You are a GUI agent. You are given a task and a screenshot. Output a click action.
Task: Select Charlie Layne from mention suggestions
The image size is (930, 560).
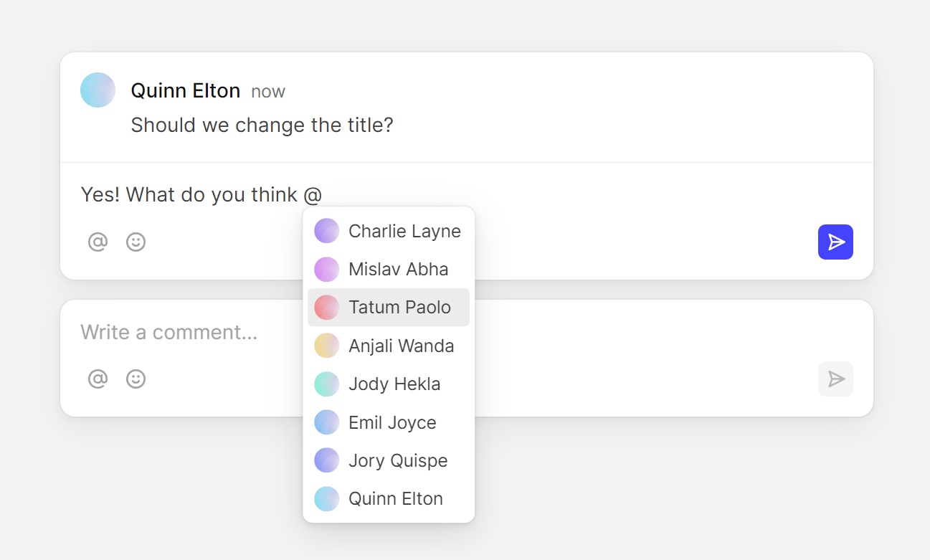[x=404, y=231]
